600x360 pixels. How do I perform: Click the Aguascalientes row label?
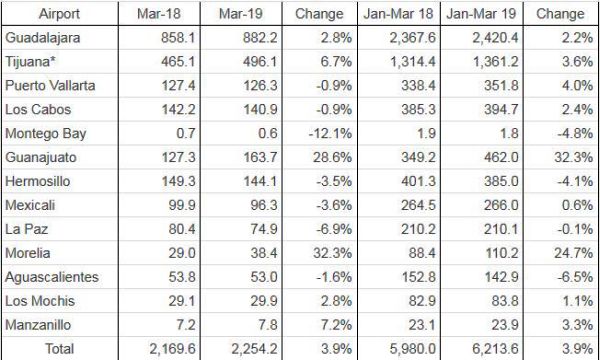(52, 277)
